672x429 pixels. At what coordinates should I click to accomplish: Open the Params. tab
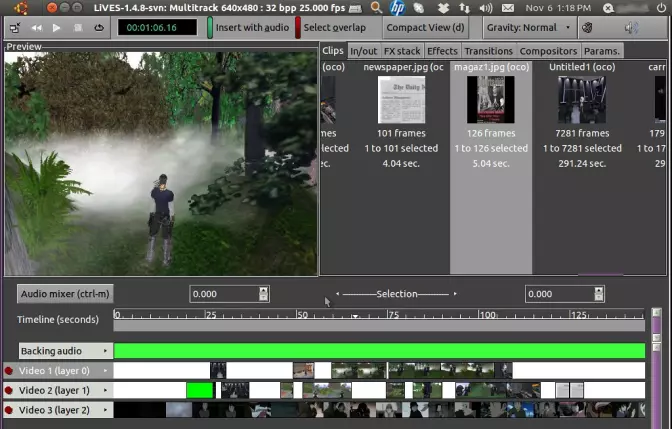click(x=602, y=51)
